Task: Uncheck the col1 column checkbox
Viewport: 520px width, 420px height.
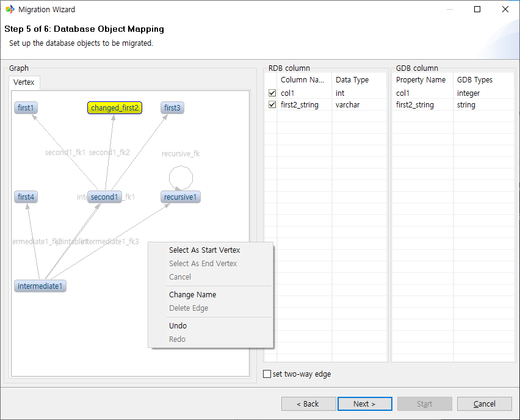Action: click(x=272, y=93)
